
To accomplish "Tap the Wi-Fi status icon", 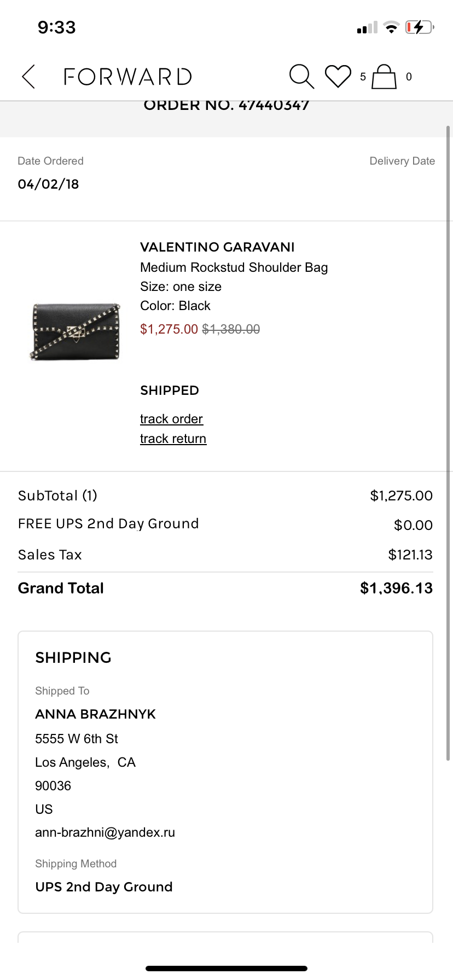I will (x=391, y=27).
